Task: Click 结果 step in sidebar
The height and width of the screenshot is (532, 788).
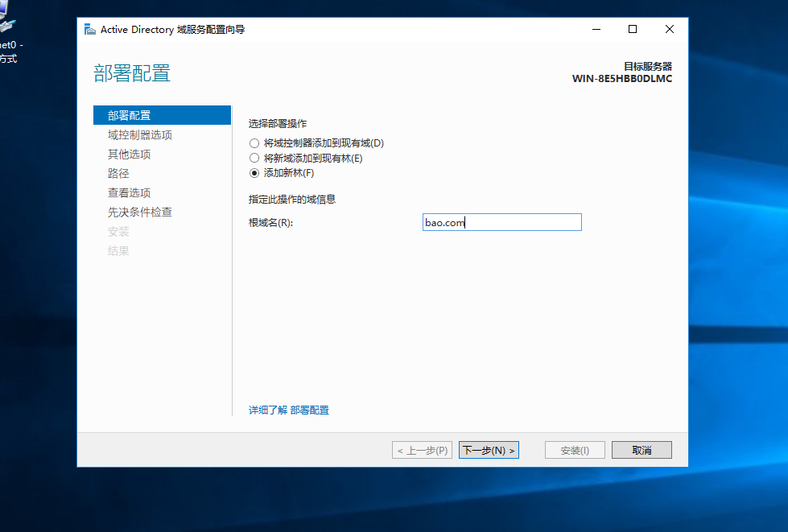Action: pyautogui.click(x=118, y=250)
